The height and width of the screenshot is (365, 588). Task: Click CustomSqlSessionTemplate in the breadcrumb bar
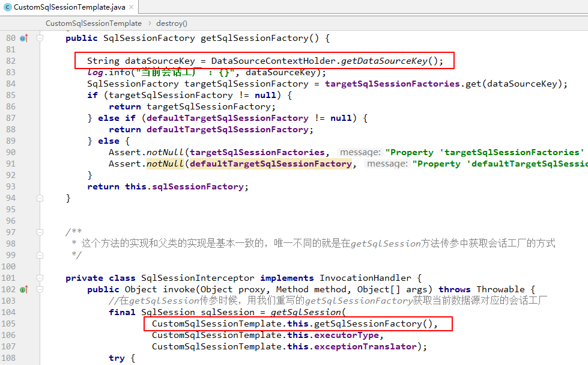click(94, 23)
